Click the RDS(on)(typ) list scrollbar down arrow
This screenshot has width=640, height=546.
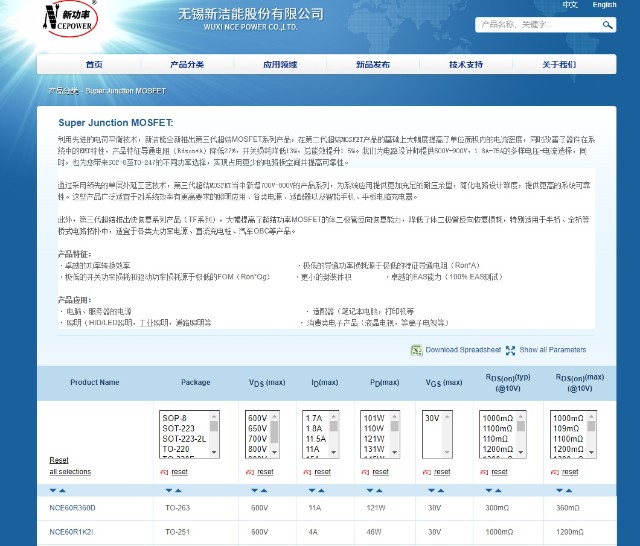click(520, 452)
